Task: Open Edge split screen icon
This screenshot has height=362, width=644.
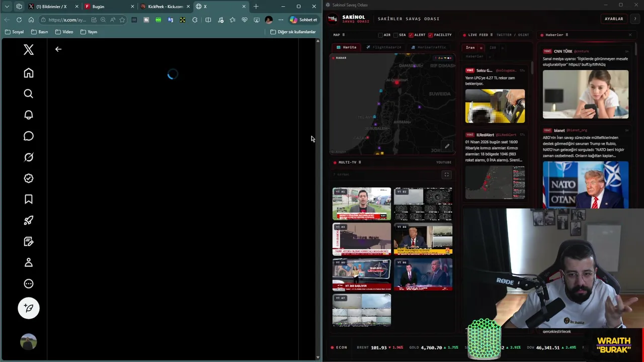Action: 208,20
